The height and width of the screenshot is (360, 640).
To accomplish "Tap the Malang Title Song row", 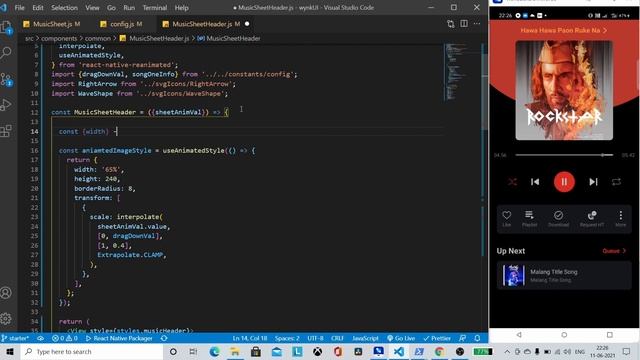I will pos(564,275).
